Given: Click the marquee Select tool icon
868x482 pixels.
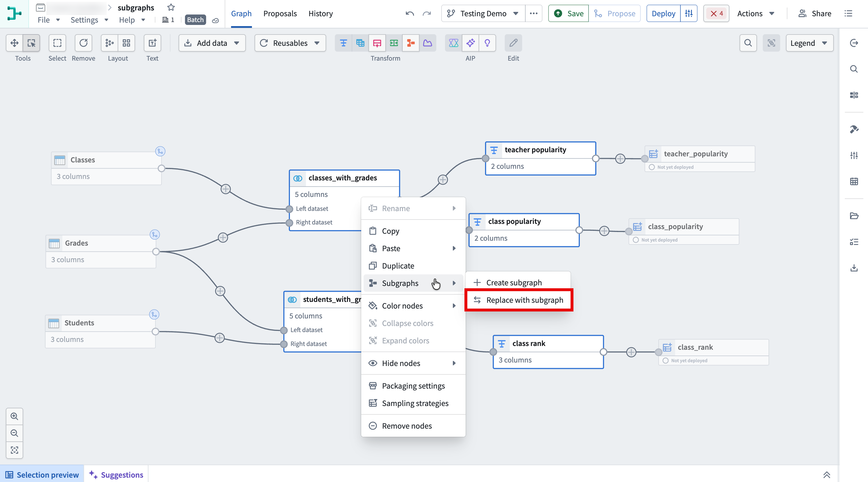Looking at the screenshot, I should pyautogui.click(x=57, y=43).
